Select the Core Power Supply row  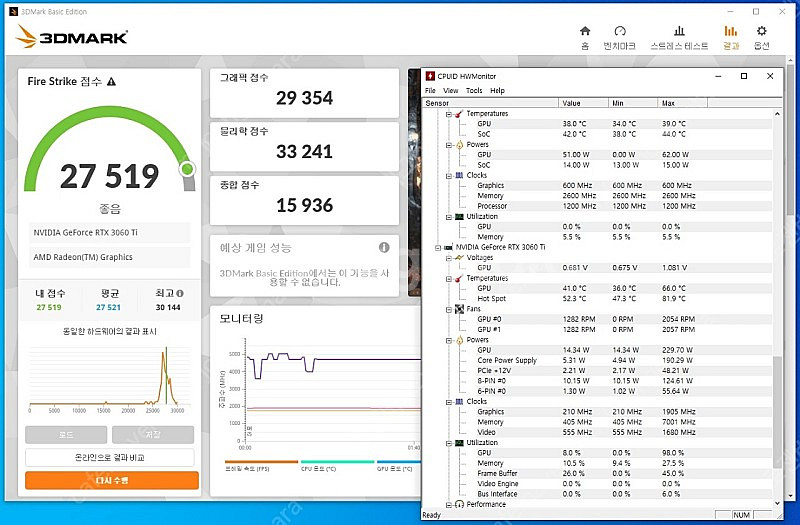tap(597, 361)
